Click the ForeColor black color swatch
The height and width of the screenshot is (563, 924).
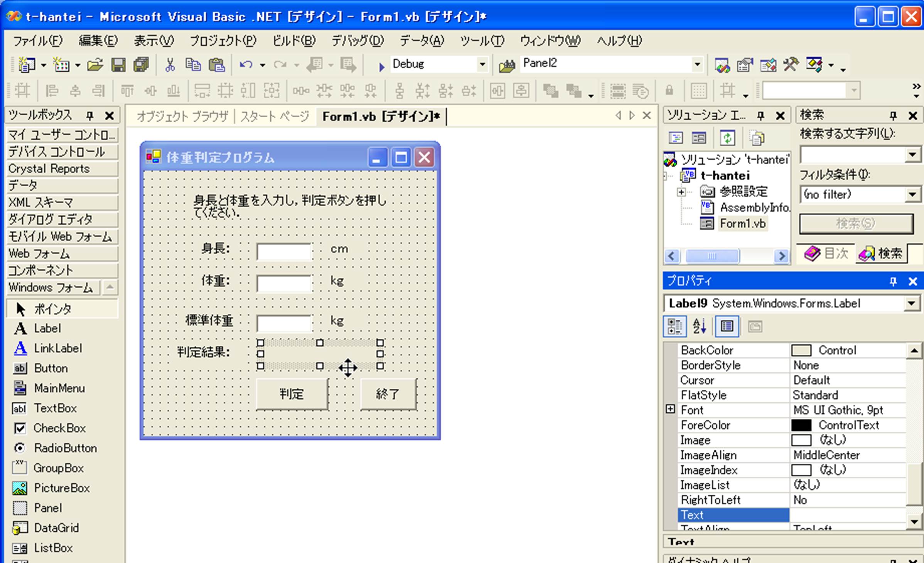coord(801,425)
